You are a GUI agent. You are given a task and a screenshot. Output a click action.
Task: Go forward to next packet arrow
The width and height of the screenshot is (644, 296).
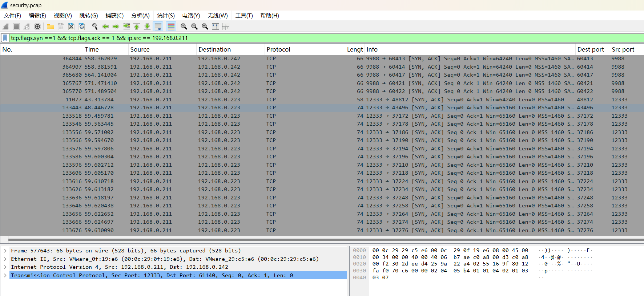(116, 27)
